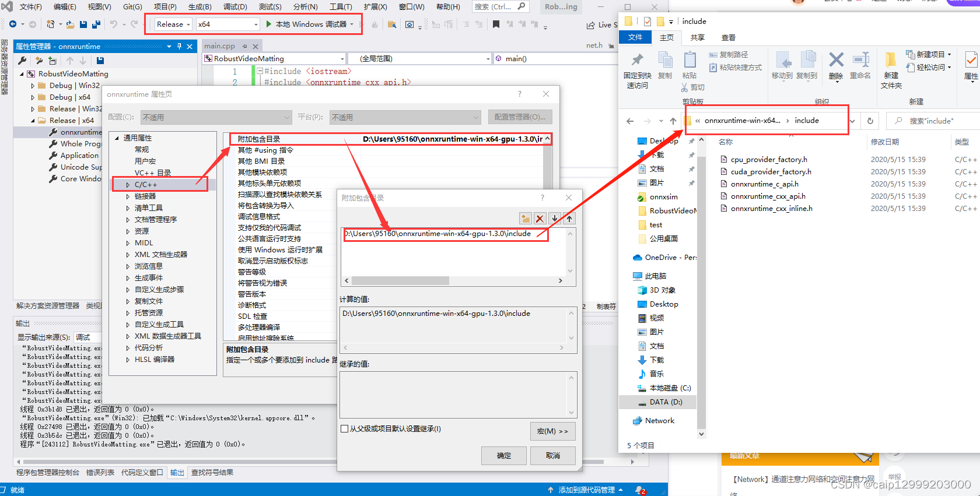This screenshot has width=980, height=496.
Task: Open Explorer address bar history dropdown
Action: (x=852, y=121)
